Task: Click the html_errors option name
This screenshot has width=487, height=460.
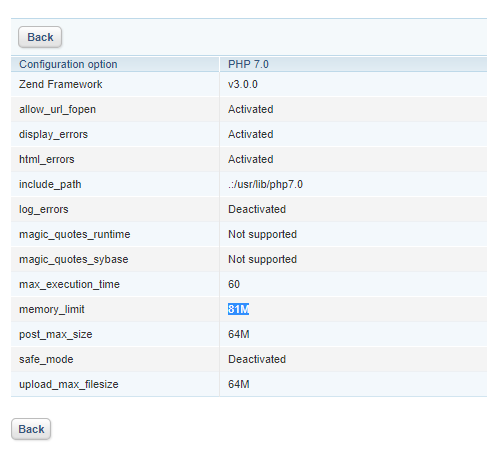Action: pyautogui.click(x=47, y=159)
